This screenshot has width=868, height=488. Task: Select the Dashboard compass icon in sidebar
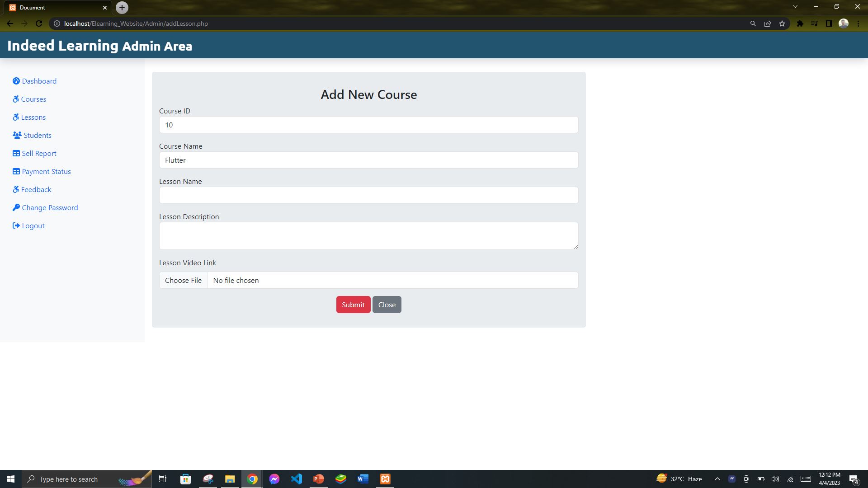(x=16, y=81)
